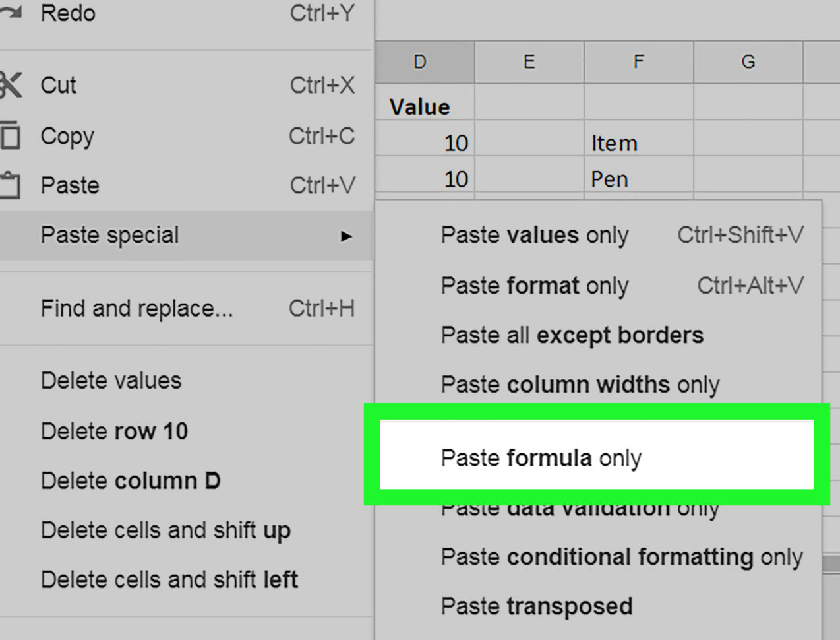Select "Delete cells and shift up"
Screen dimensions: 840x640
[165, 530]
